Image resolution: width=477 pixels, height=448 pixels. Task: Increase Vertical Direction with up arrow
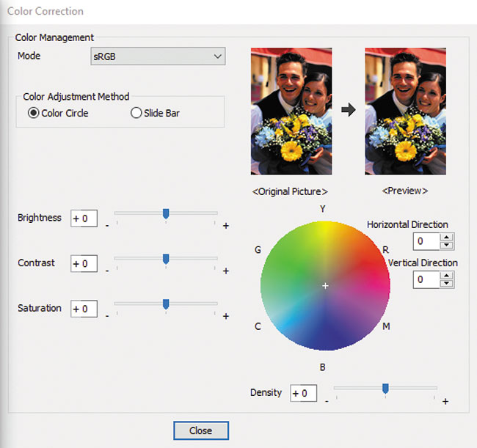tap(447, 275)
